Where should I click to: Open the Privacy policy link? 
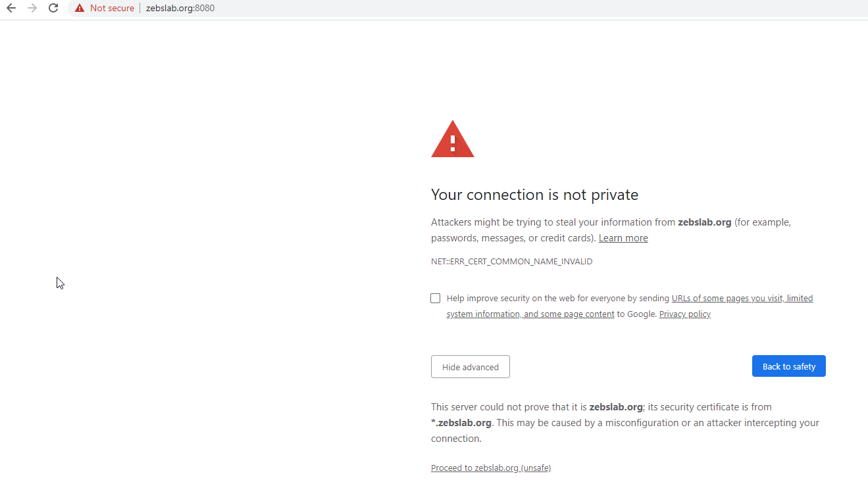(685, 314)
